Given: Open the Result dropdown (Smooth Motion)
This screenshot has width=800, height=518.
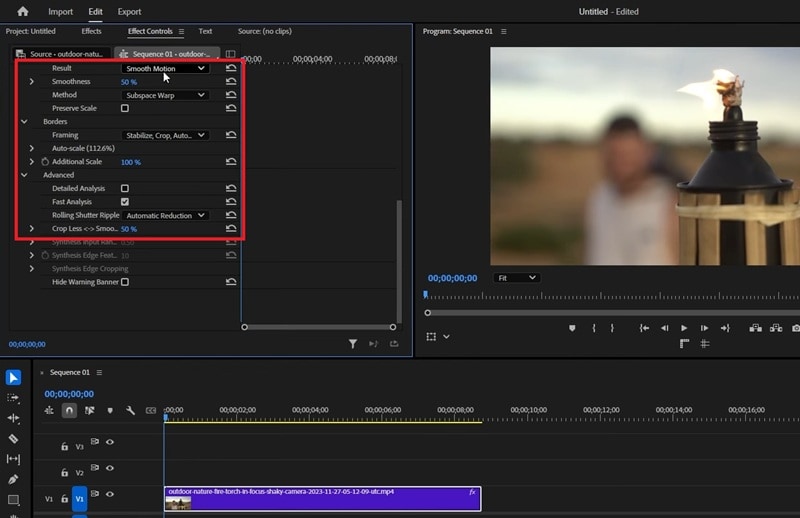Looking at the screenshot, I should click(165, 68).
